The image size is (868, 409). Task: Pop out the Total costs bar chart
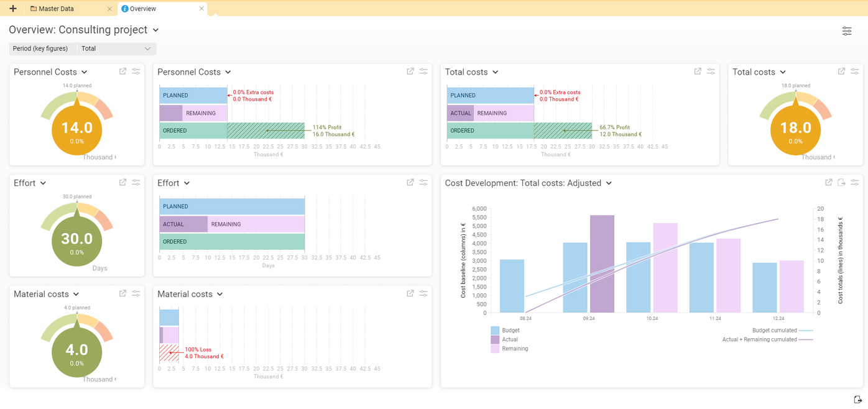[697, 71]
